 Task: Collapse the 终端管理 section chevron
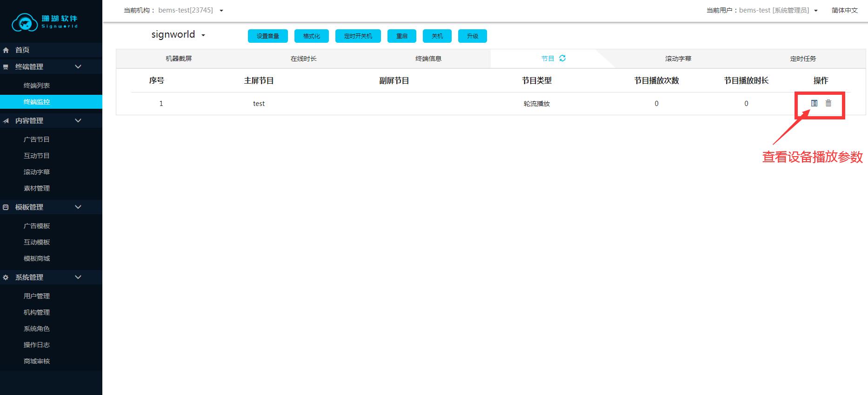(x=78, y=67)
